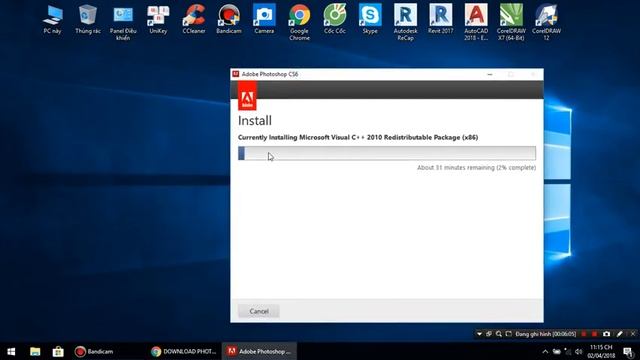Launch the Google Chrome desktop shortcut

click(x=299, y=22)
